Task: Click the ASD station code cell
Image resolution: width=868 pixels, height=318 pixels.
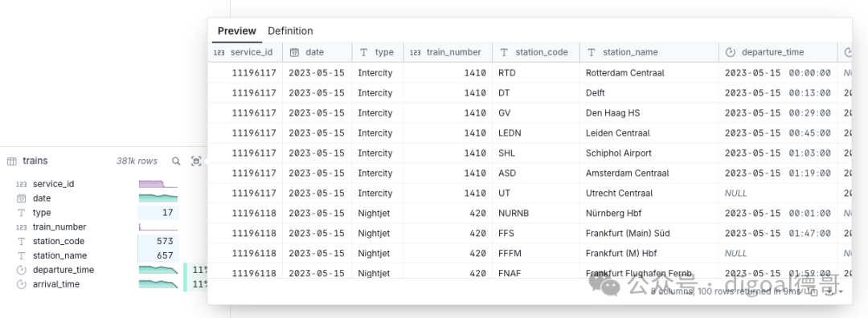Action: (x=536, y=173)
